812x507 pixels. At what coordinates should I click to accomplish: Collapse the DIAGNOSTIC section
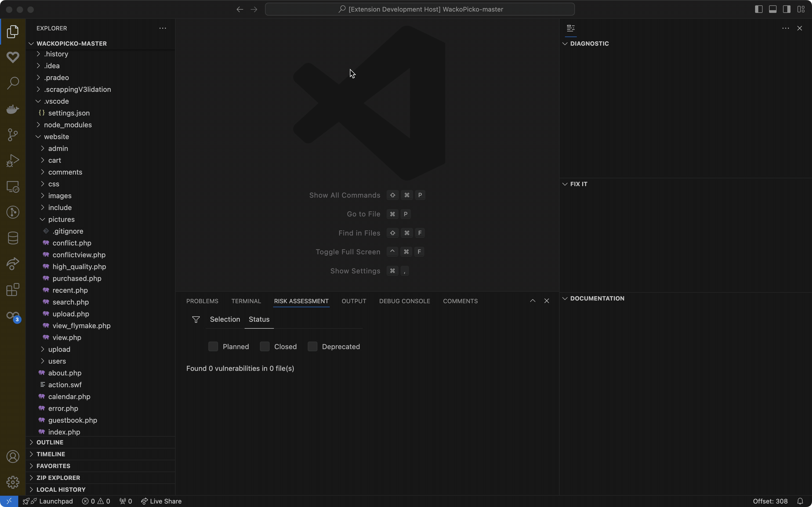[589, 44]
